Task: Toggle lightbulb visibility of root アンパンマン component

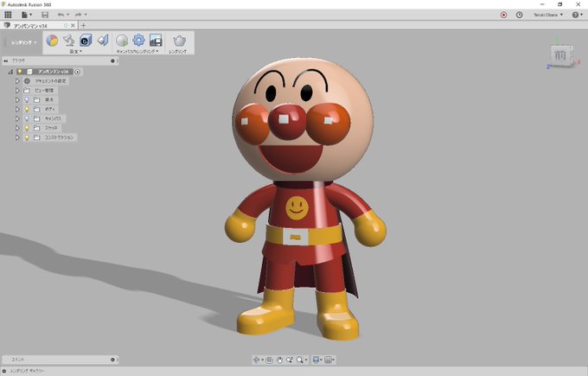Action: (20, 72)
